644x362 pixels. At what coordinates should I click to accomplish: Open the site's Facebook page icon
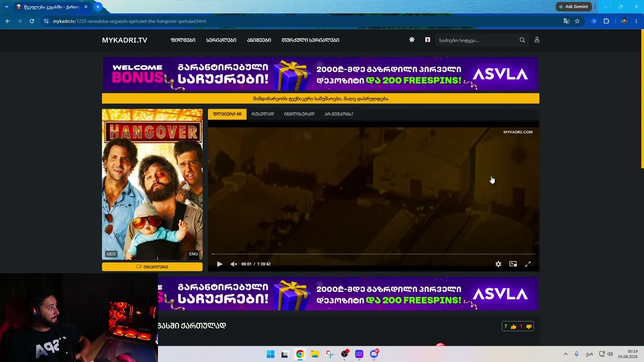428,40
